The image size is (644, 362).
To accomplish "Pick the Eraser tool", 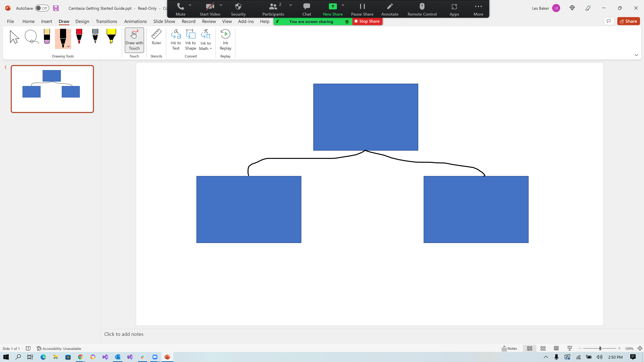I will (47, 37).
